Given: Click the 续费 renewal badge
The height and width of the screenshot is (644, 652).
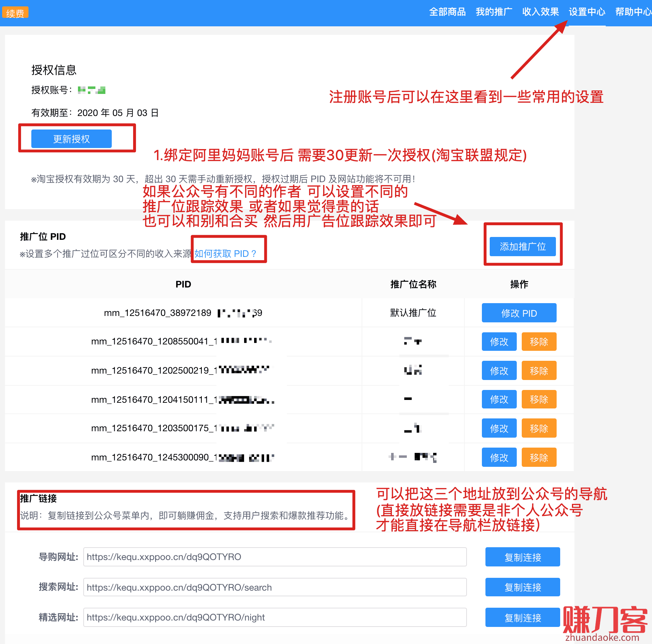Looking at the screenshot, I should (15, 13).
